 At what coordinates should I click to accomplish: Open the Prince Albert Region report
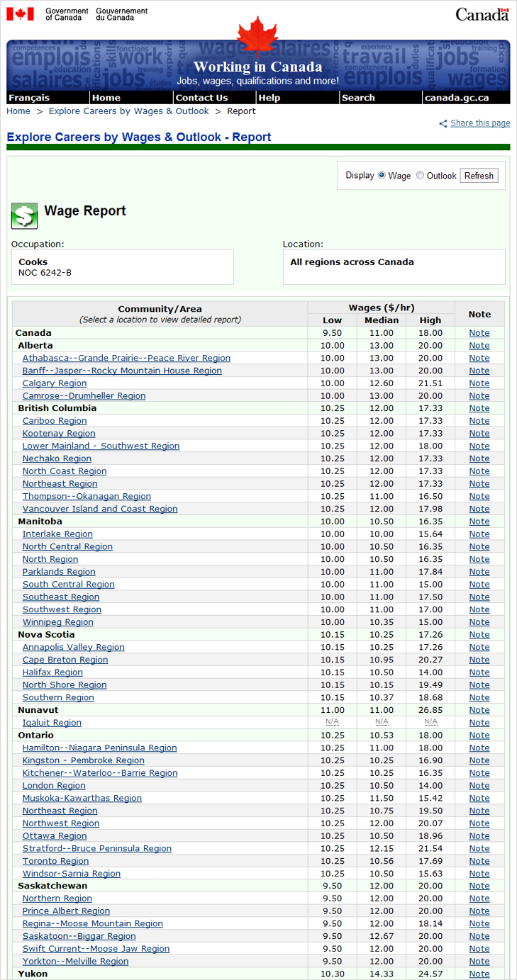tap(66, 911)
